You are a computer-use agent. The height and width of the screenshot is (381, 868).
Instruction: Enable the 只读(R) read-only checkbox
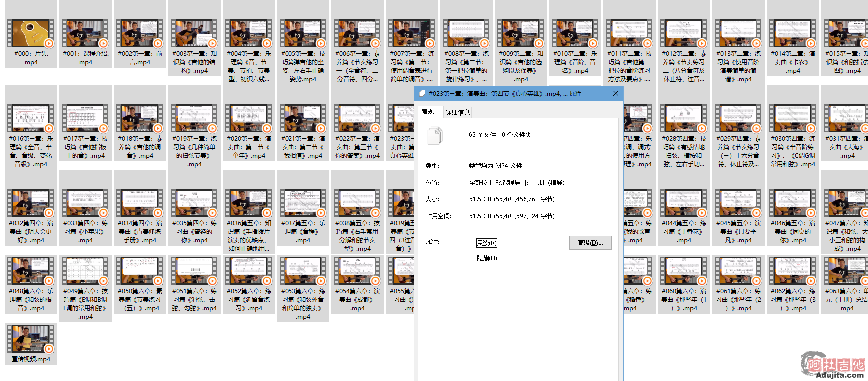472,243
